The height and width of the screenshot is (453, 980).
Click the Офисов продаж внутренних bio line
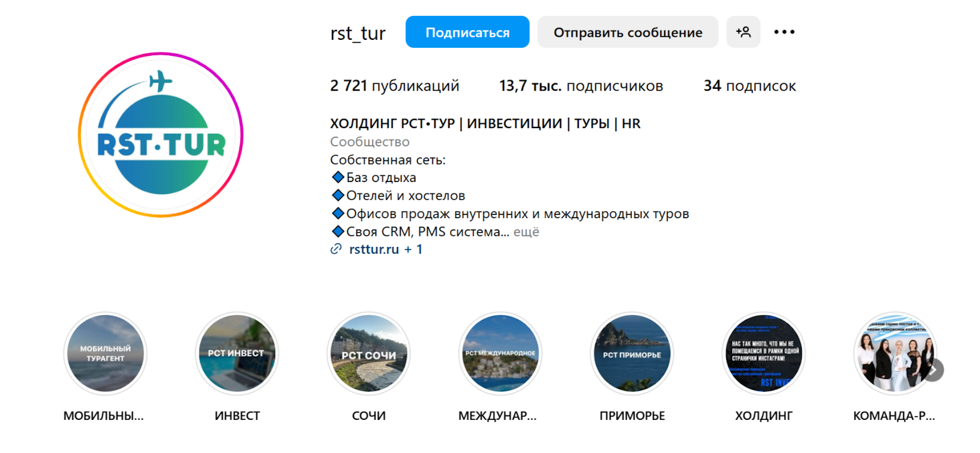click(x=510, y=214)
